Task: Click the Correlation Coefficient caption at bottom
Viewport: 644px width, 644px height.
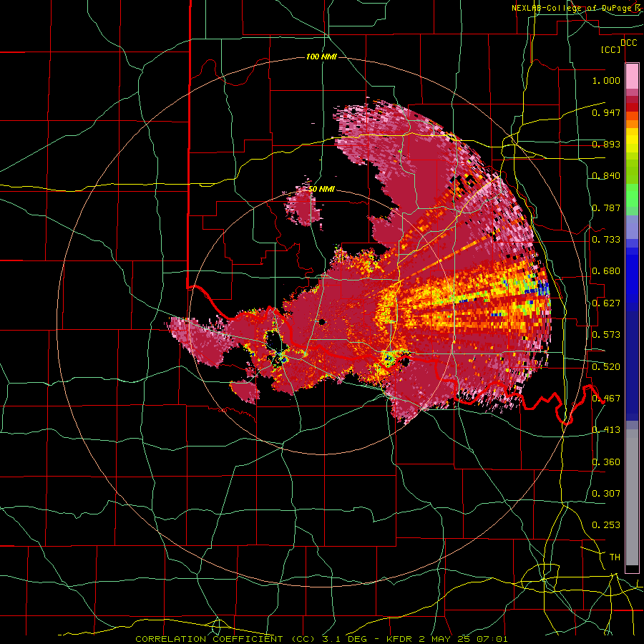Action: pos(321,639)
